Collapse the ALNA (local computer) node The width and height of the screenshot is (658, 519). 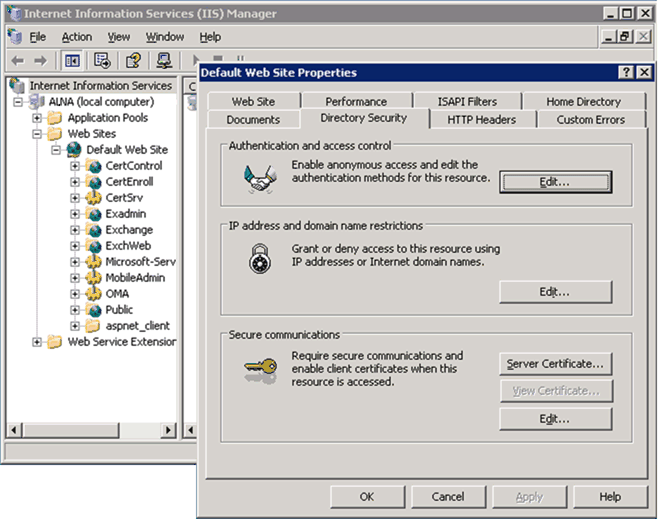click(x=18, y=102)
